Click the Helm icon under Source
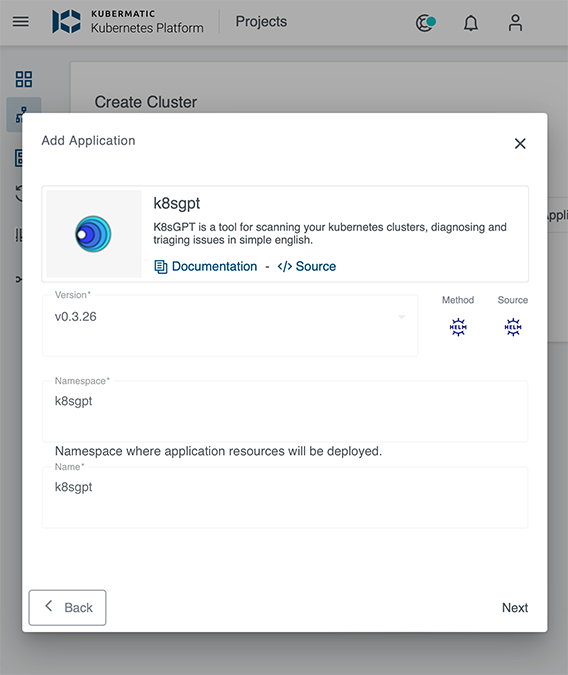Viewport: 568px width, 675px height. [x=513, y=327]
